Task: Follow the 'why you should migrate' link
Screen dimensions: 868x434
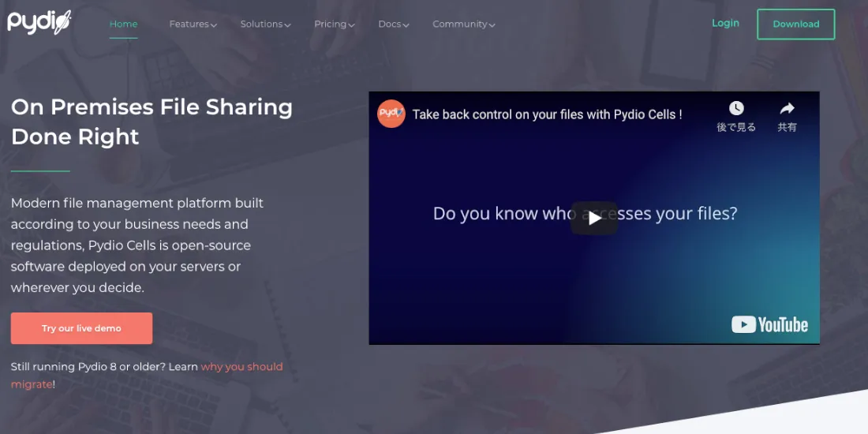Action: [241, 367]
